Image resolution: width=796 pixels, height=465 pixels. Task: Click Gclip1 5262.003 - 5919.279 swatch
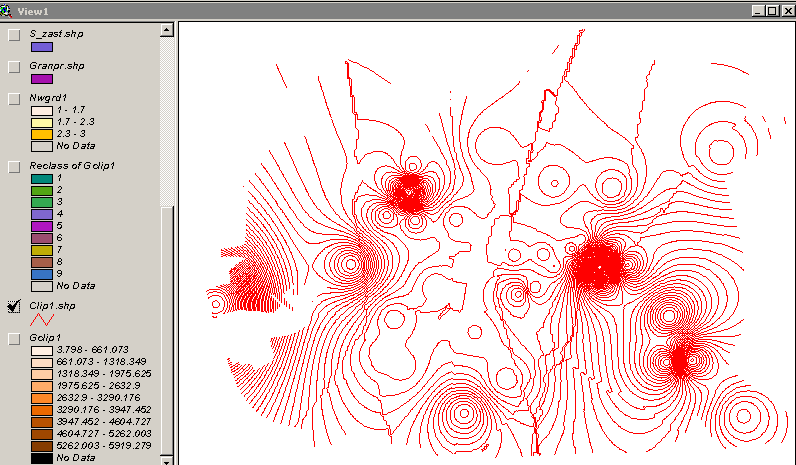click(x=42, y=446)
